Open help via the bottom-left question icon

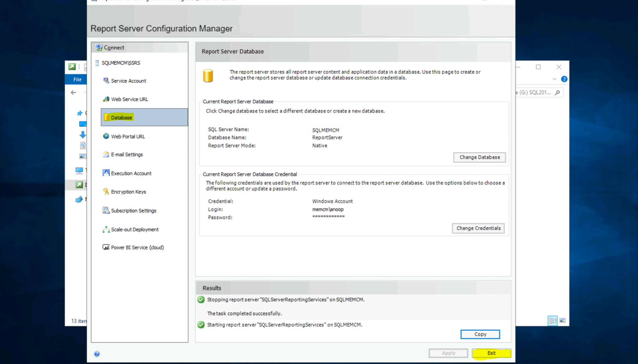pyautogui.click(x=97, y=354)
